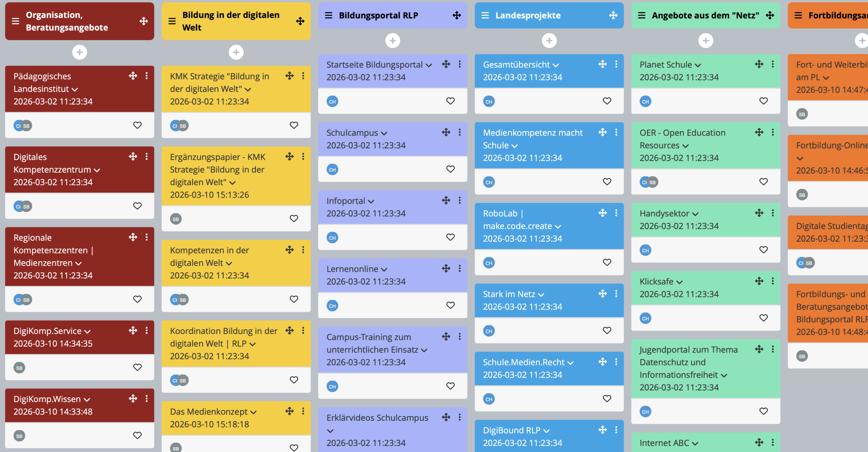The width and height of the screenshot is (868, 452).
Task: Open three-dot menu on Schulcampus card
Action: click(460, 132)
